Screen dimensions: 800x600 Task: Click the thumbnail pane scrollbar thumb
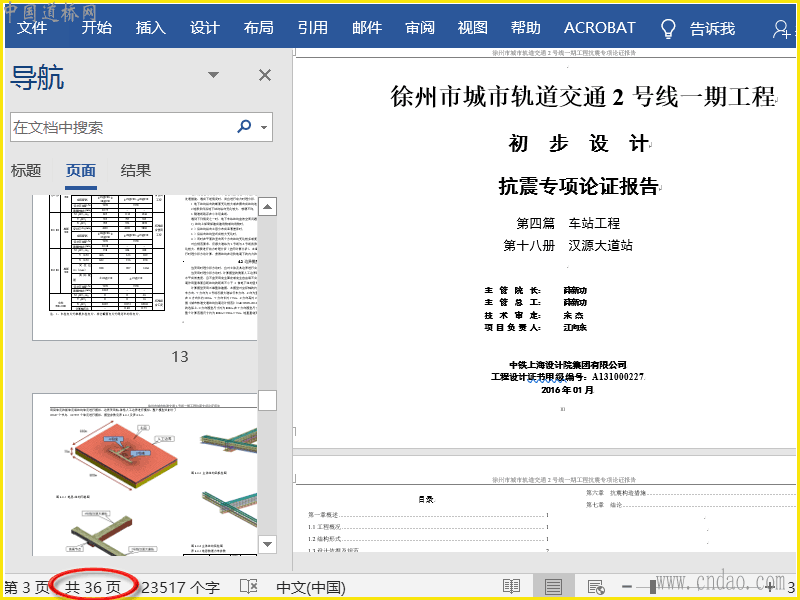[x=267, y=401]
